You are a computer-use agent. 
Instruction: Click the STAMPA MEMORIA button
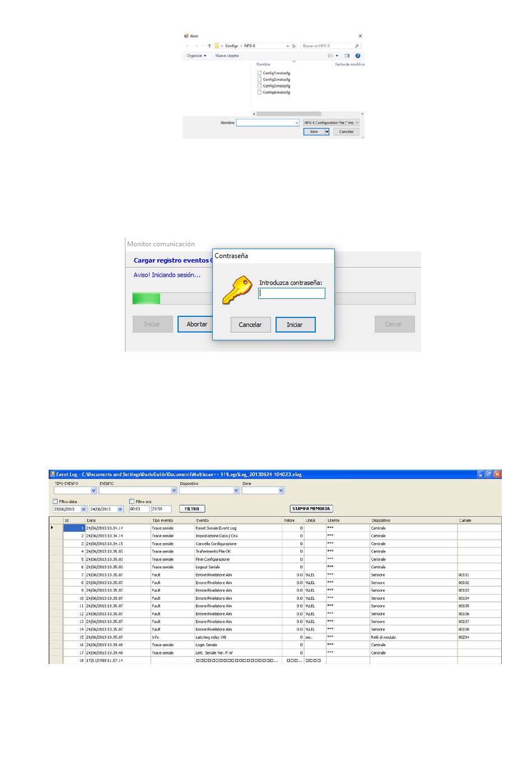click(x=311, y=509)
